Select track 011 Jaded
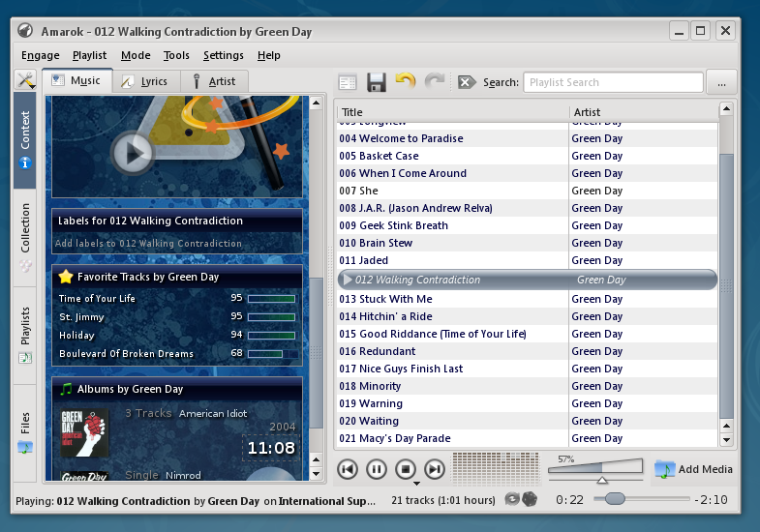 [x=528, y=260]
